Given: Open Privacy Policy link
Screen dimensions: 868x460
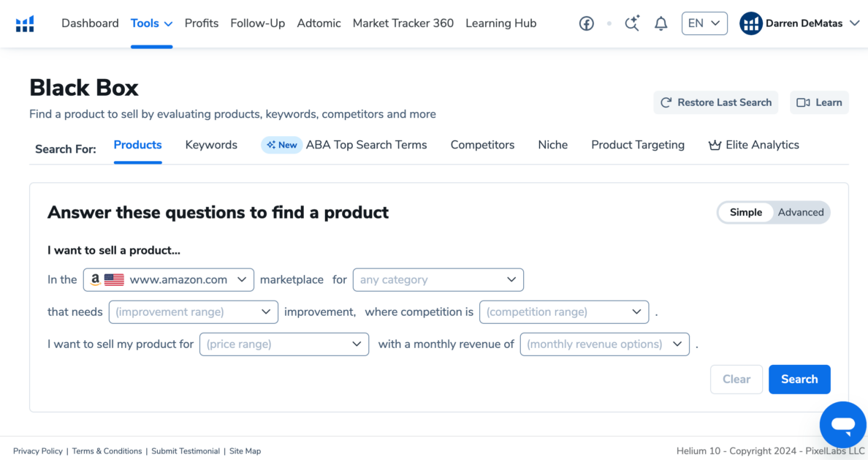Looking at the screenshot, I should coord(38,451).
